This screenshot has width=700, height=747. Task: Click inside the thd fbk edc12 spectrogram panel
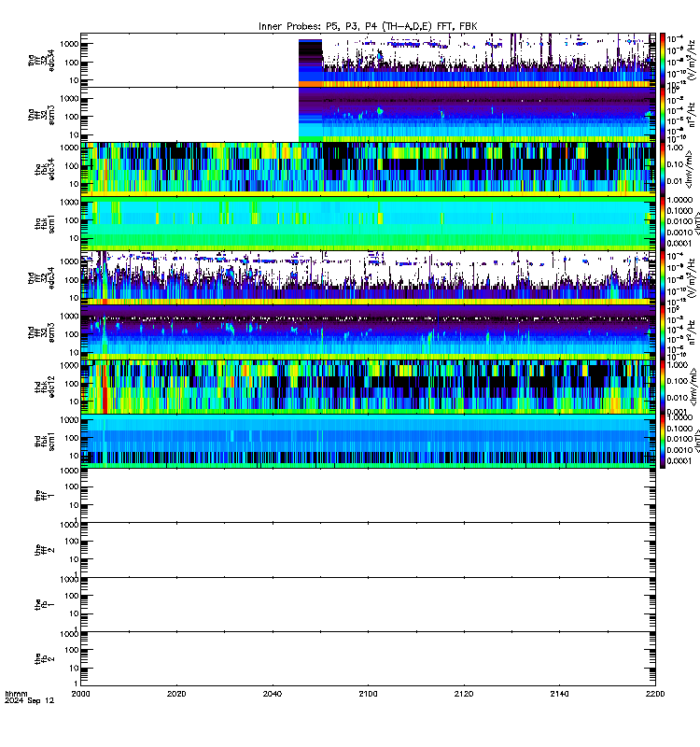coord(368,387)
